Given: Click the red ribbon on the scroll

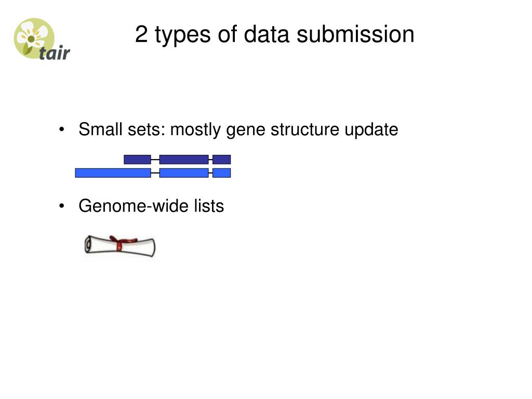Looking at the screenshot, I should point(121,243).
